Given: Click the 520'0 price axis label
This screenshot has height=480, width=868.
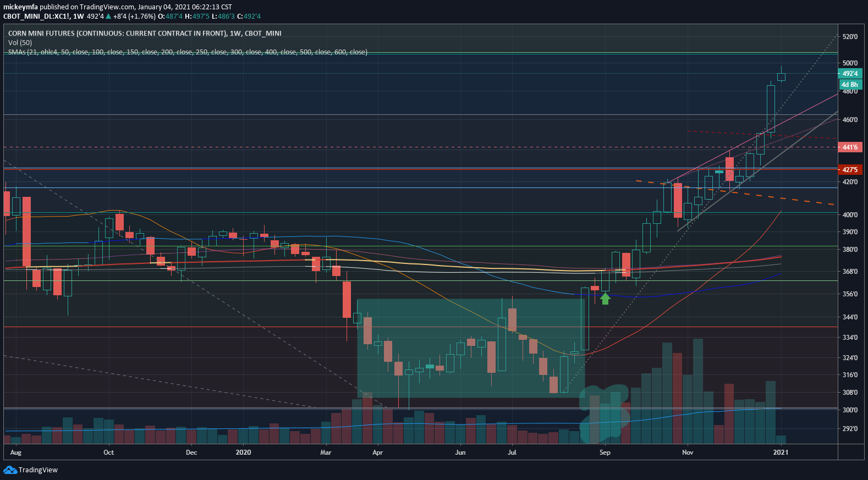Looking at the screenshot, I should 850,37.
